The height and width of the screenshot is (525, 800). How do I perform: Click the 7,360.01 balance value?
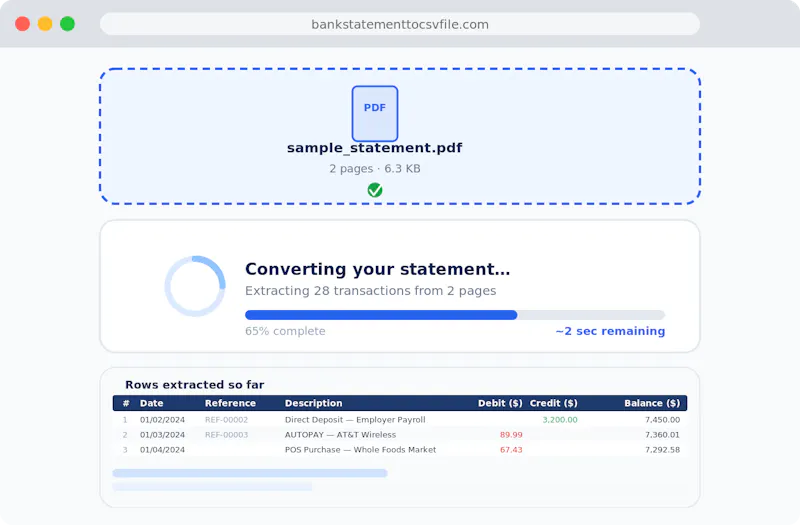tap(662, 435)
